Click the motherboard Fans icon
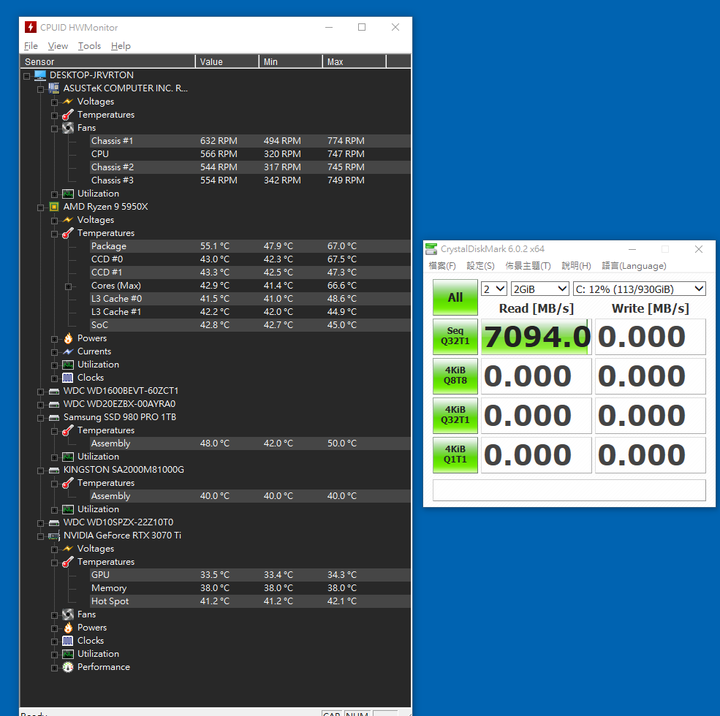Screen dimensions: 720x716 pyautogui.click(x=68, y=128)
